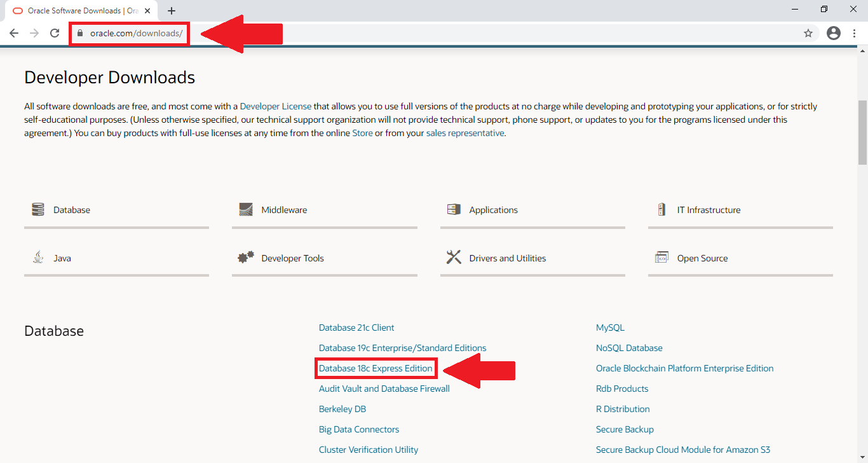Open the online Store link
868x463 pixels.
tap(362, 133)
